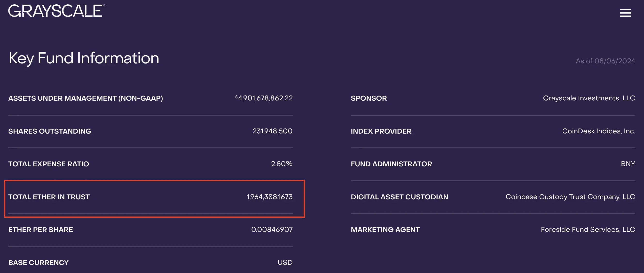The height and width of the screenshot is (273, 644).
Task: Select the Assets Under Management value
Action: point(264,98)
